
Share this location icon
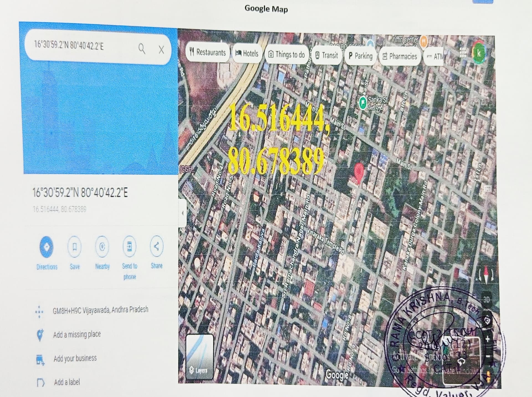[156, 246]
